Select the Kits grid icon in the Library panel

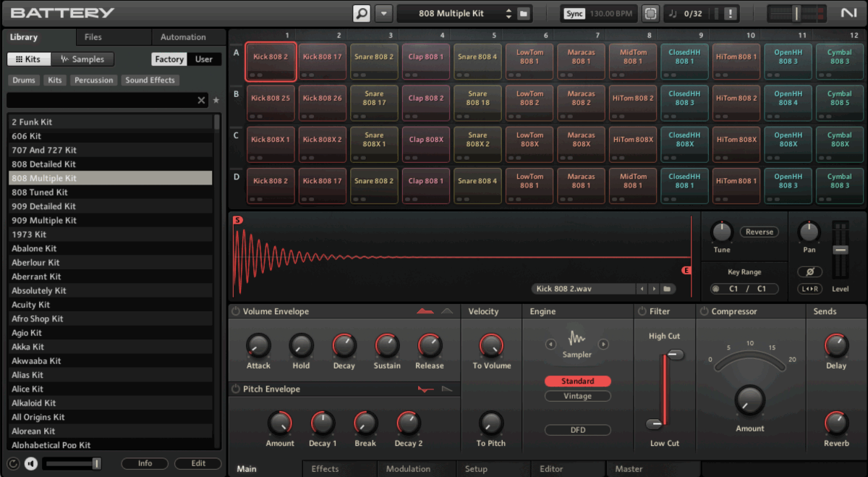click(18, 59)
